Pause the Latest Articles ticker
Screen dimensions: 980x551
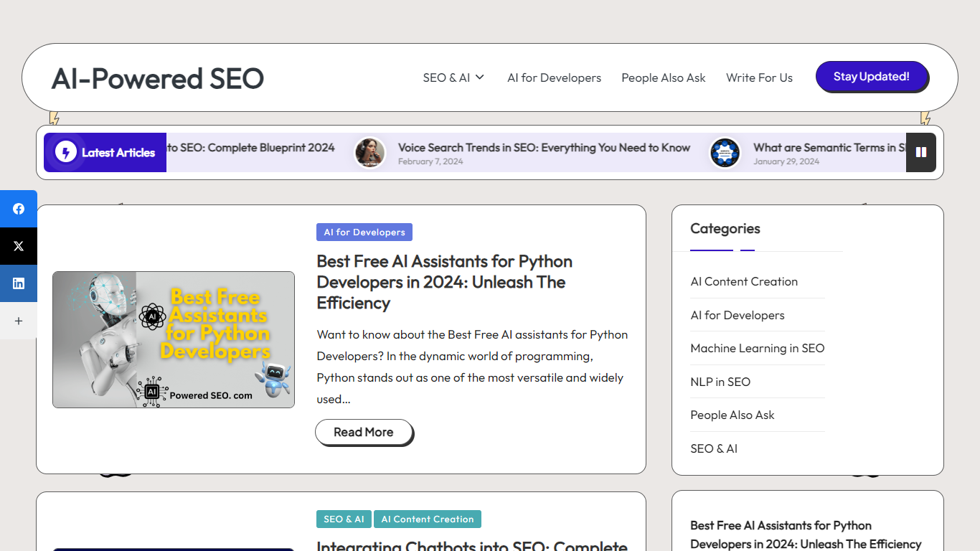921,152
